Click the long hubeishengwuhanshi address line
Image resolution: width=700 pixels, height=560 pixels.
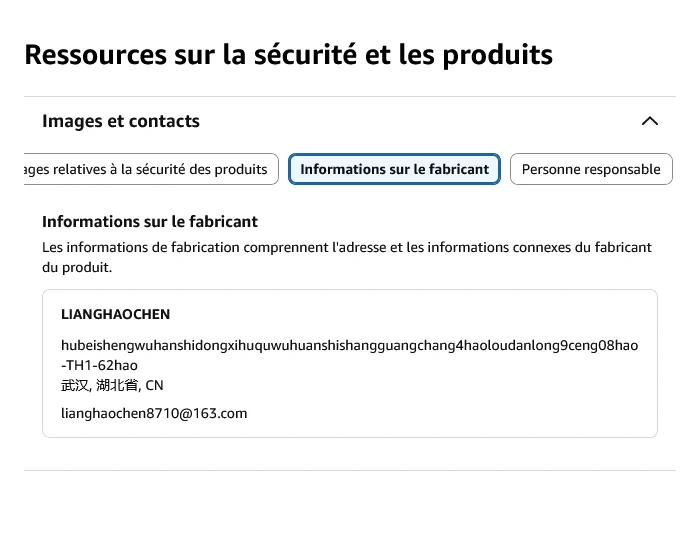pyautogui.click(x=350, y=345)
